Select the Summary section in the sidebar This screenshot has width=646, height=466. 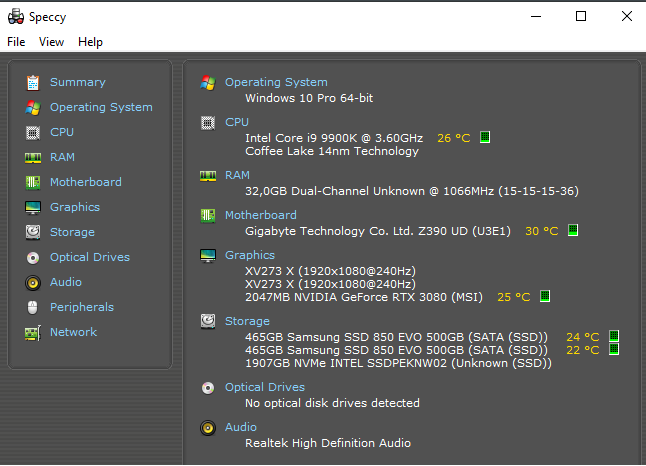[77, 82]
